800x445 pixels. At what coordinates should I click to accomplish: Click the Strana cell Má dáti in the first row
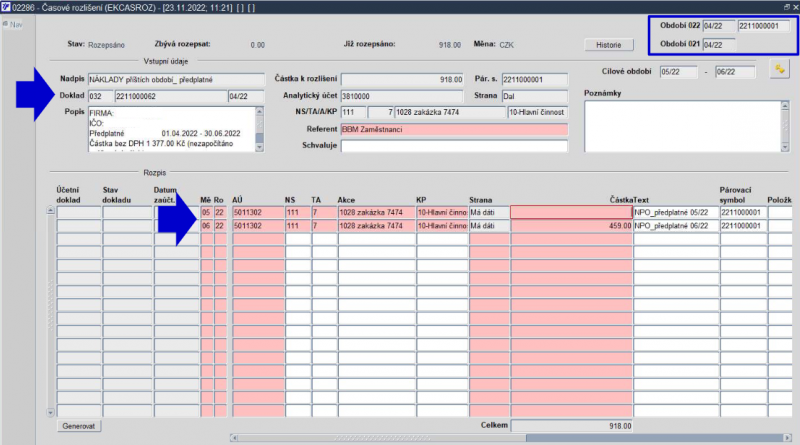point(489,212)
